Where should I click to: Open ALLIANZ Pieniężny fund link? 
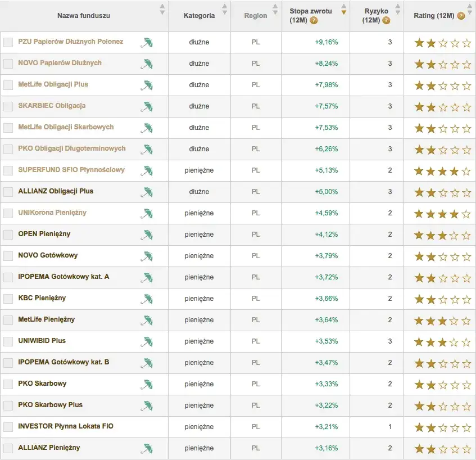(49, 448)
